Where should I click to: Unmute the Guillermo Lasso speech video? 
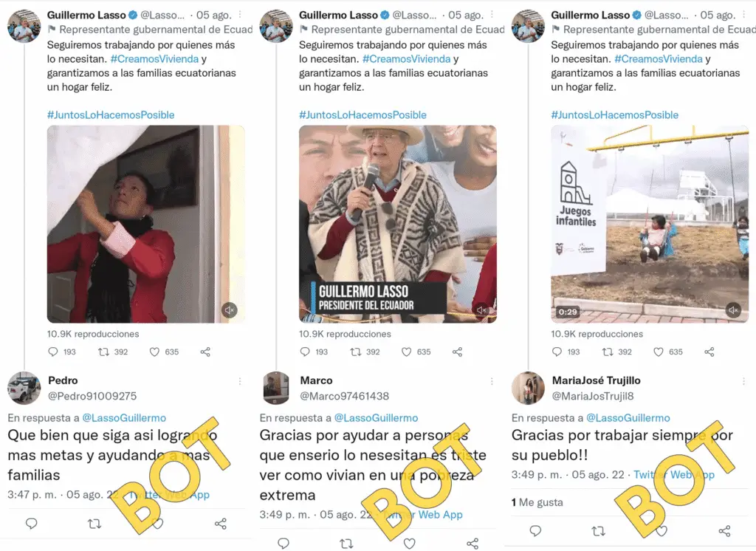pyautogui.click(x=481, y=309)
